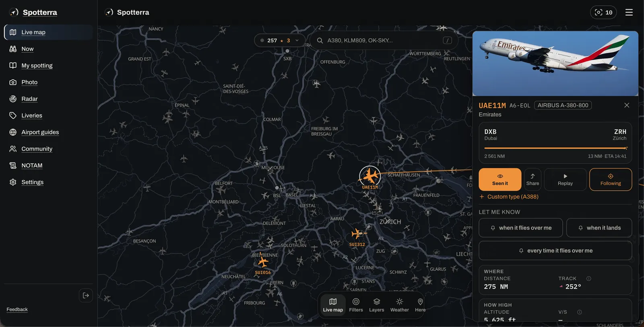Click the info icon next to TRACK
This screenshot has height=327, width=644.
(588, 279)
